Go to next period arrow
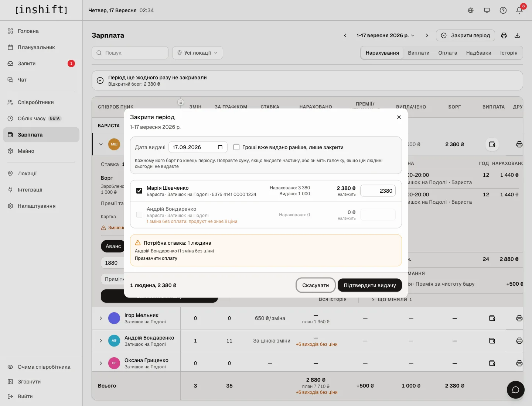The image size is (532, 406). point(427,35)
